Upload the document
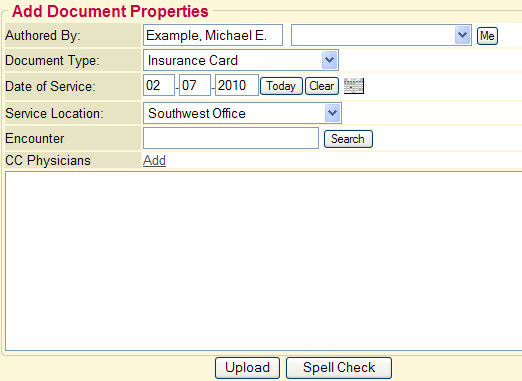 point(247,368)
